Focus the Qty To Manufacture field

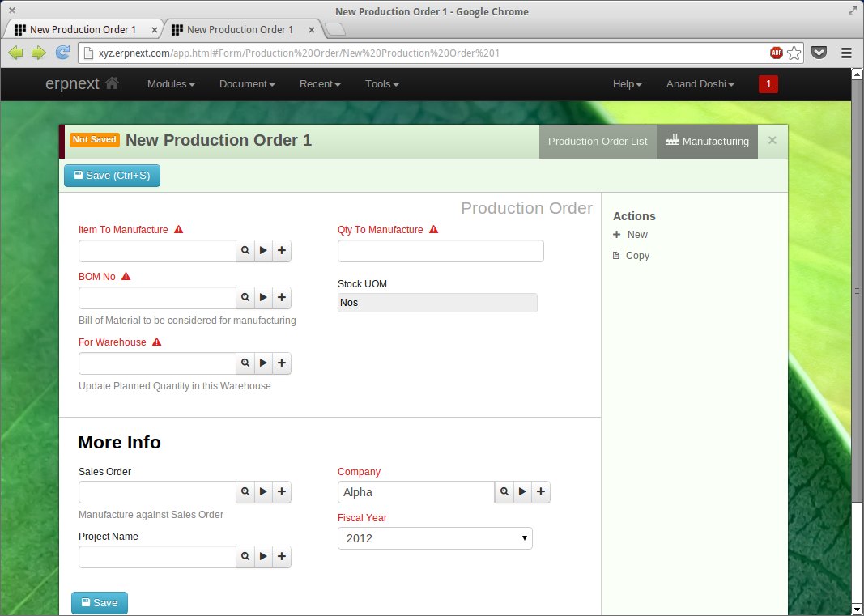pyautogui.click(x=441, y=251)
